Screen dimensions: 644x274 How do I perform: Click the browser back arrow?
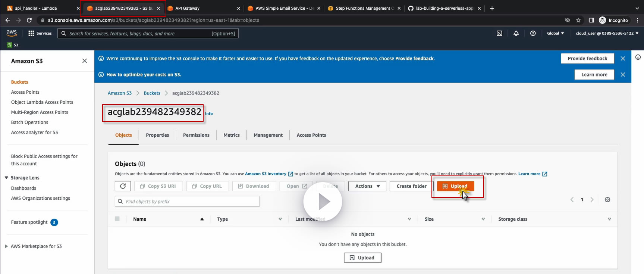click(x=8, y=20)
